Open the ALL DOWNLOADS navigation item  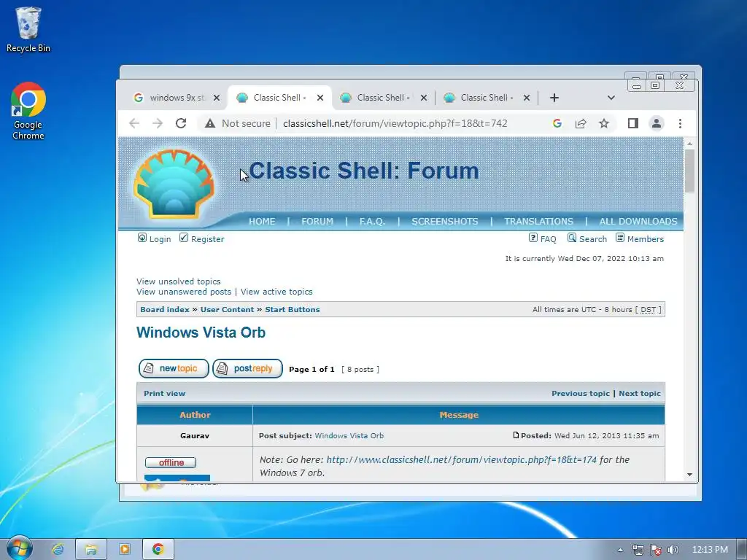[x=638, y=222]
